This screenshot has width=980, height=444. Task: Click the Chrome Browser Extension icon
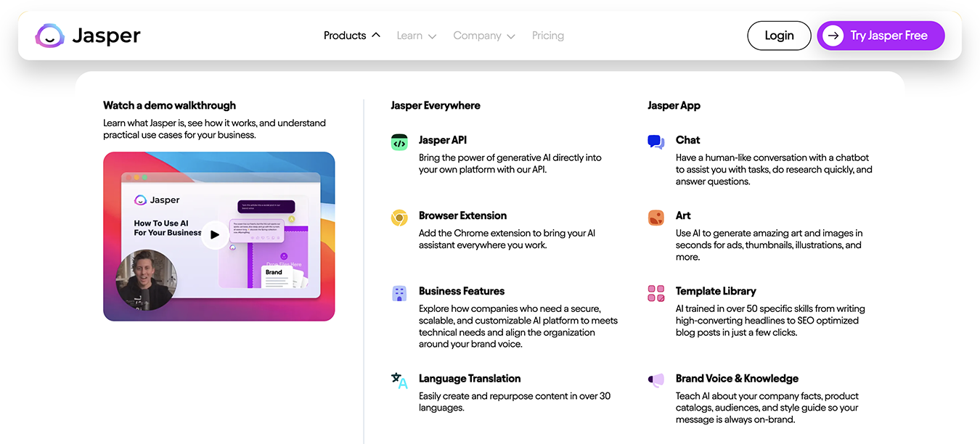(399, 218)
